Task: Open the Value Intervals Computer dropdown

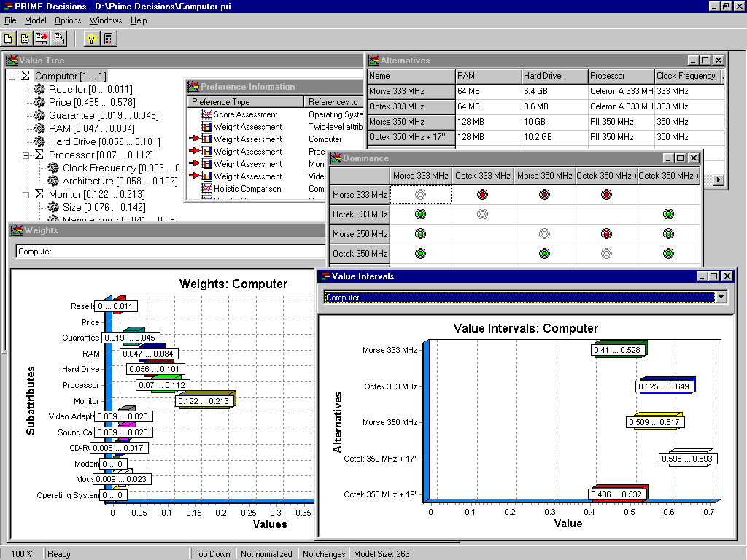Action: tap(721, 297)
